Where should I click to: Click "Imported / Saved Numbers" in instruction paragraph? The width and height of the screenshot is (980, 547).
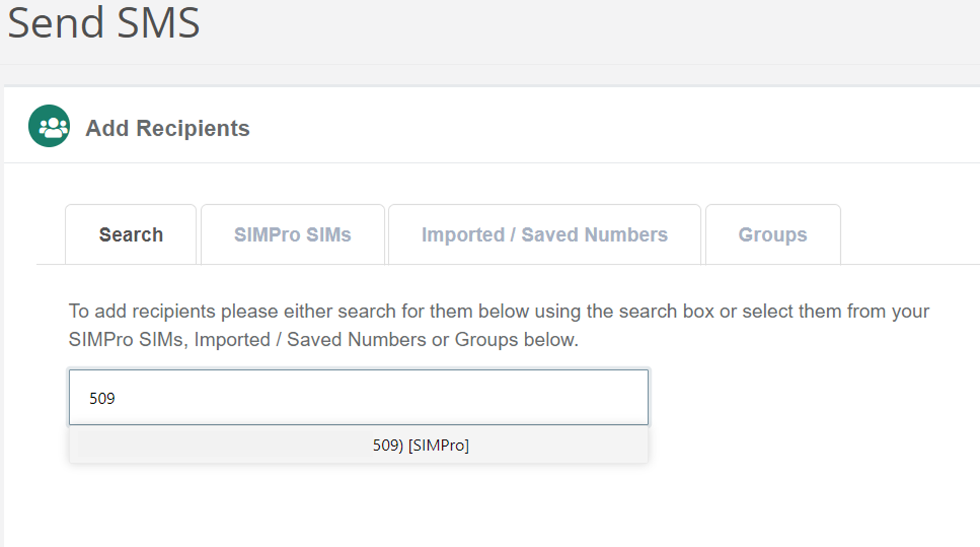[310, 340]
